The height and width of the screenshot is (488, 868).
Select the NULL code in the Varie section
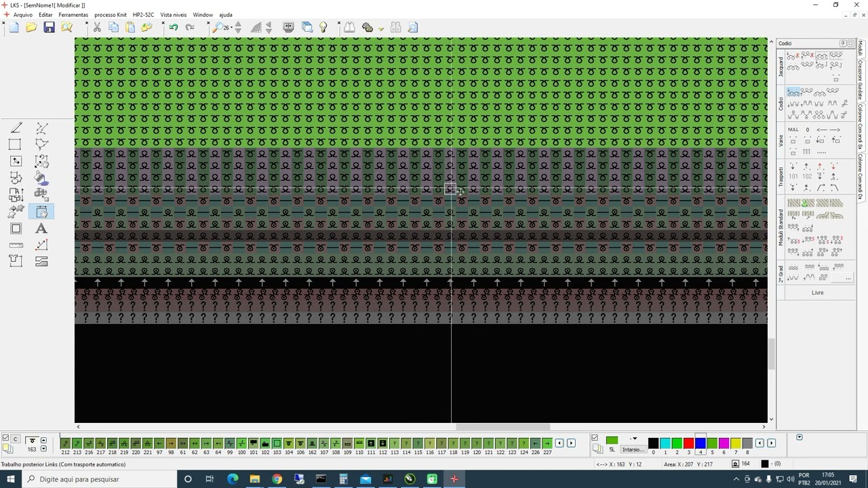coord(793,129)
